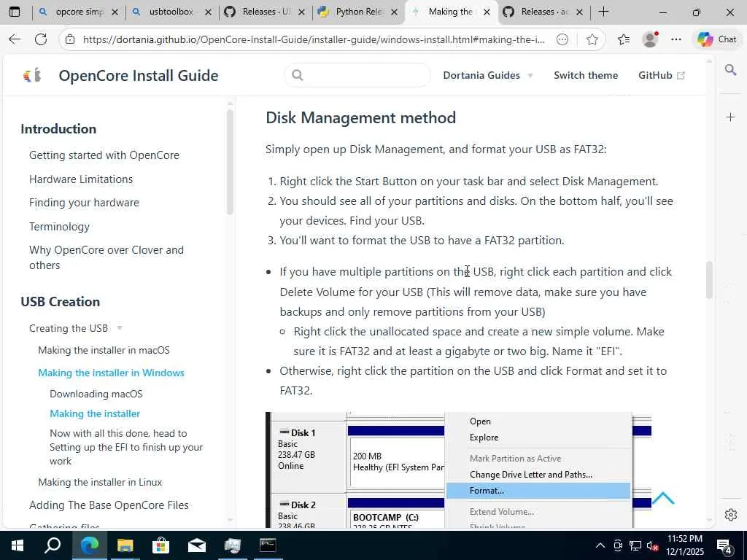Viewport: 747px width, 560px height.
Task: Close the usbtoolbox tab
Action: pos(208,12)
